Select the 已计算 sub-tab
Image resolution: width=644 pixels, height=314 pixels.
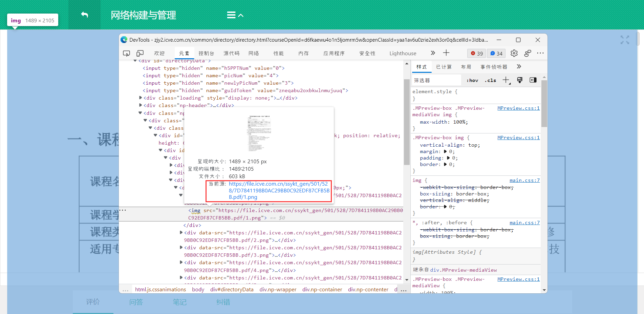coord(444,67)
